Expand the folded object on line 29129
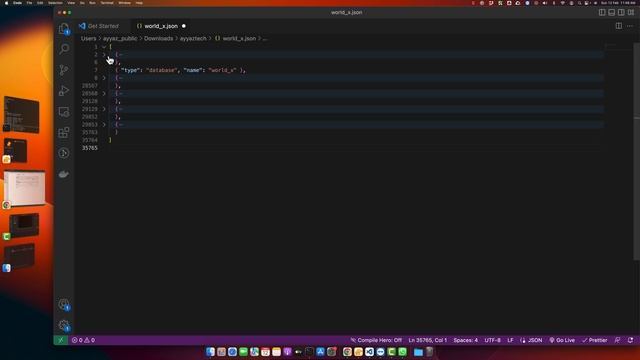The width and height of the screenshot is (640, 360). click(x=104, y=109)
